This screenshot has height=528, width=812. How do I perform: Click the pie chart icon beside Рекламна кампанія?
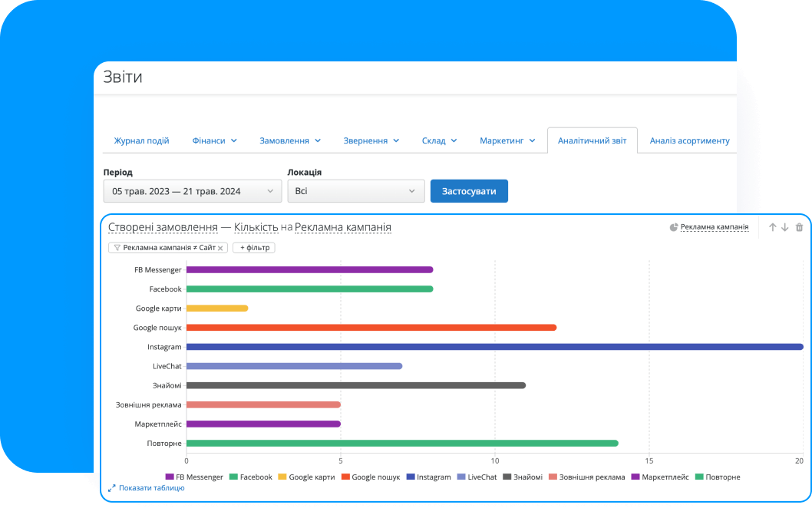(674, 227)
